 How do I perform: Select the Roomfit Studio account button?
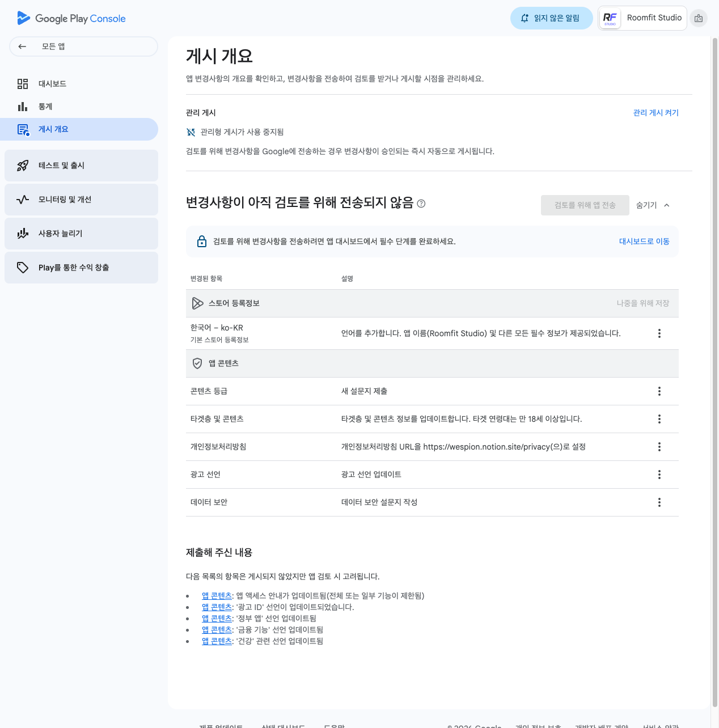(x=642, y=18)
